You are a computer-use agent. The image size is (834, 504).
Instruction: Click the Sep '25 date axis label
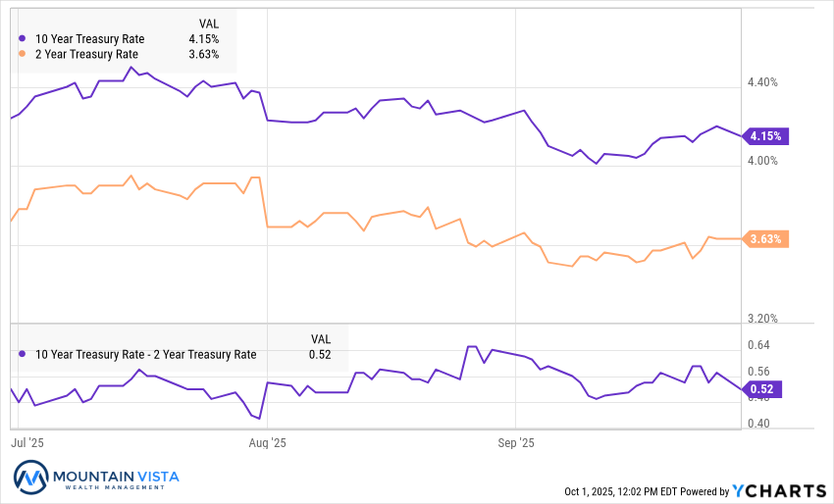coord(516,443)
